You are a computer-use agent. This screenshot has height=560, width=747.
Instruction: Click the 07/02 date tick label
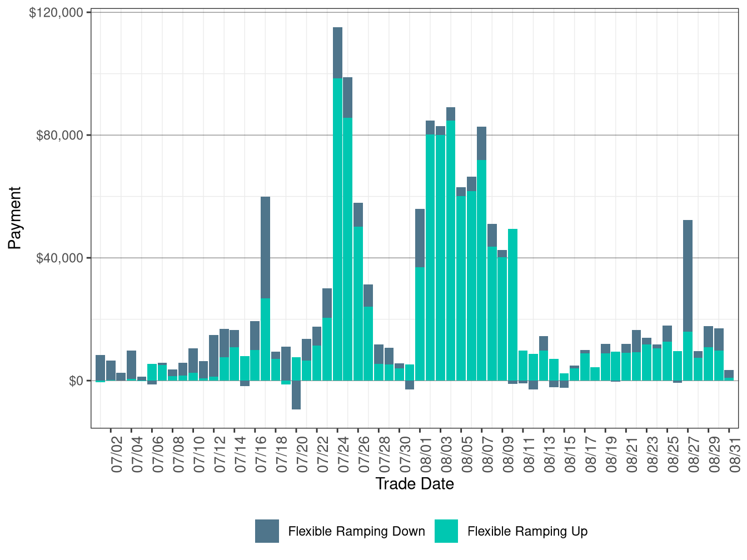[117, 454]
